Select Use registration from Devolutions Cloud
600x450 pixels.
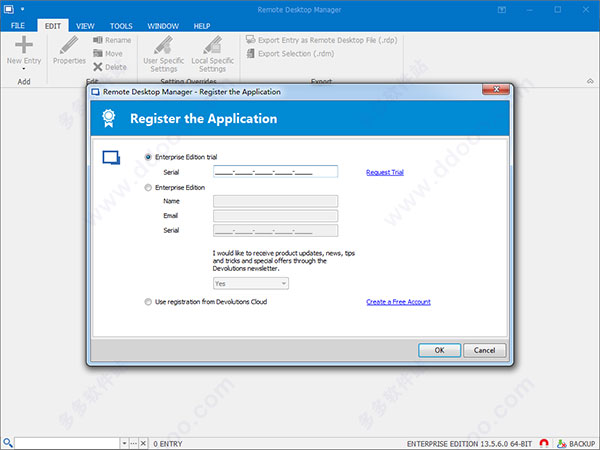click(148, 302)
